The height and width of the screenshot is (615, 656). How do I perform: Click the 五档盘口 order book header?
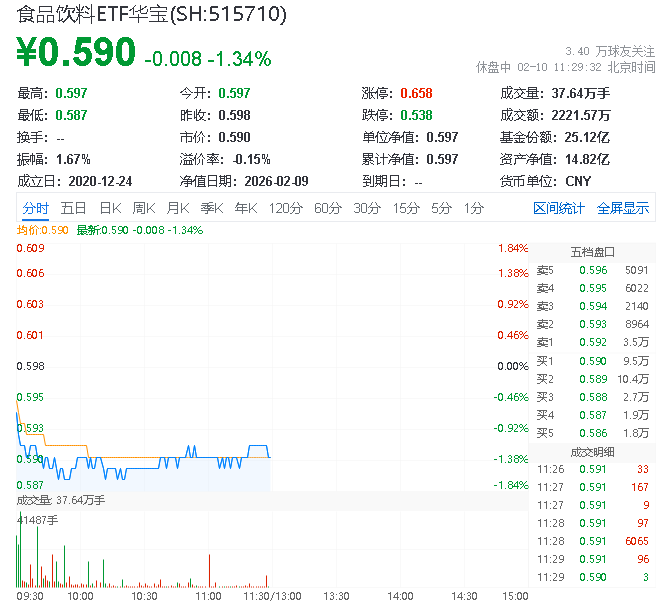592,252
